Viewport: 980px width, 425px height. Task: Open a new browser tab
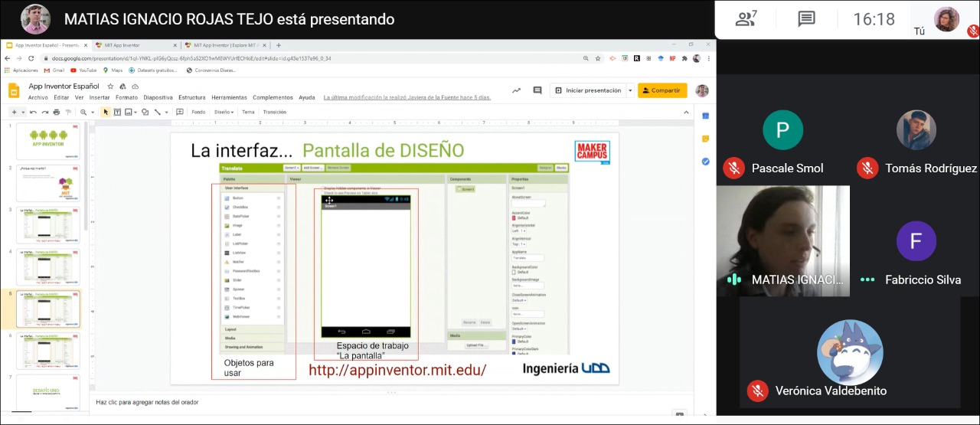point(279,45)
